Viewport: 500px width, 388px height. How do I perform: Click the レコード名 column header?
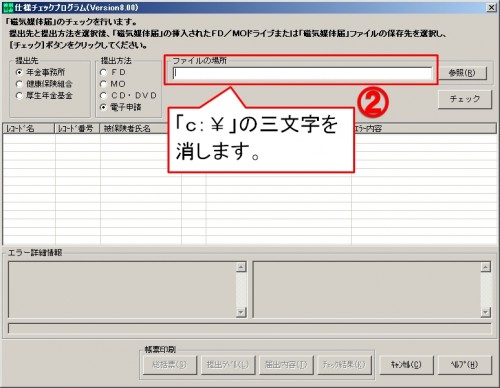[x=29, y=128]
